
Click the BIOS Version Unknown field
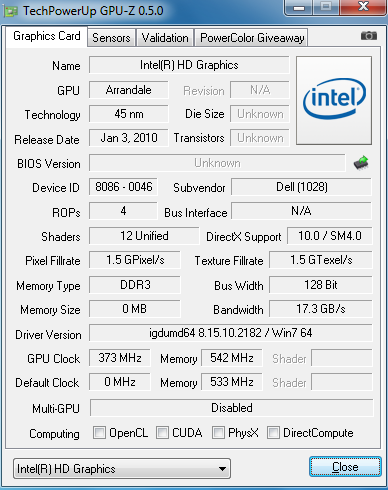coord(217,163)
